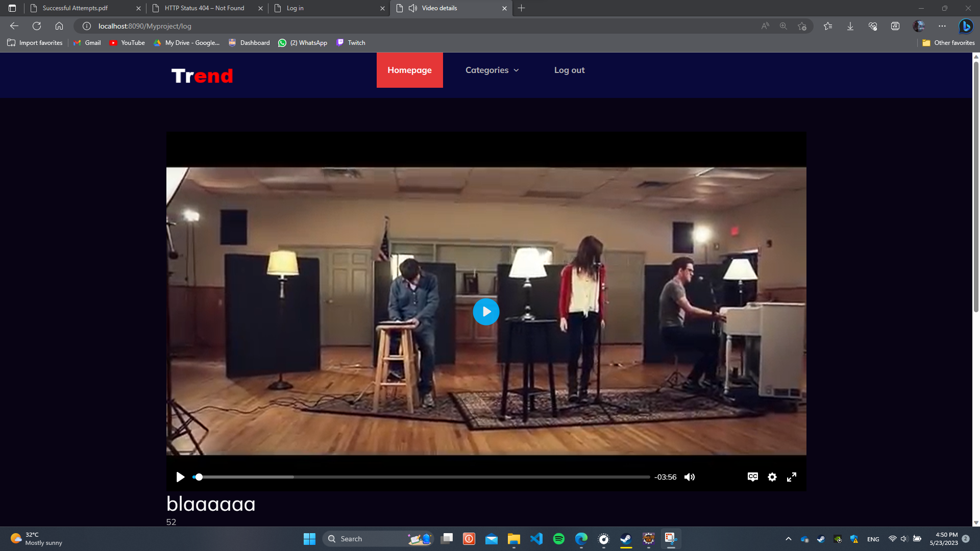Toggle closed captions CC button
The height and width of the screenshot is (551, 980).
(x=752, y=477)
